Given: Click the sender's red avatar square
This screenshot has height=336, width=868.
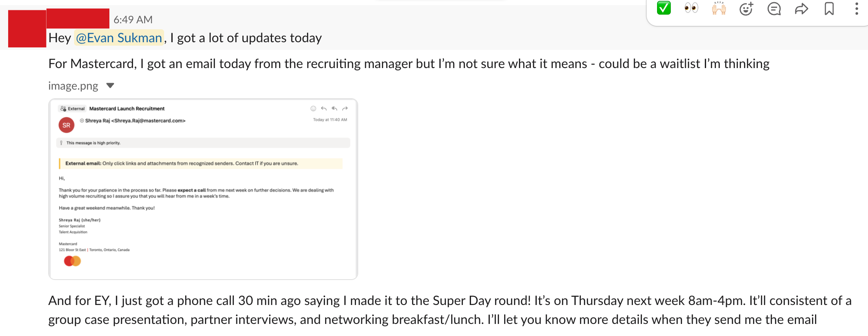Looking at the screenshot, I should [27, 28].
